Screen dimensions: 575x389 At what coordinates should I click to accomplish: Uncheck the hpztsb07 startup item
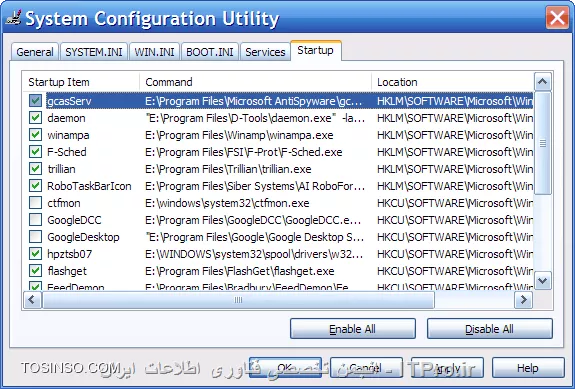35,253
